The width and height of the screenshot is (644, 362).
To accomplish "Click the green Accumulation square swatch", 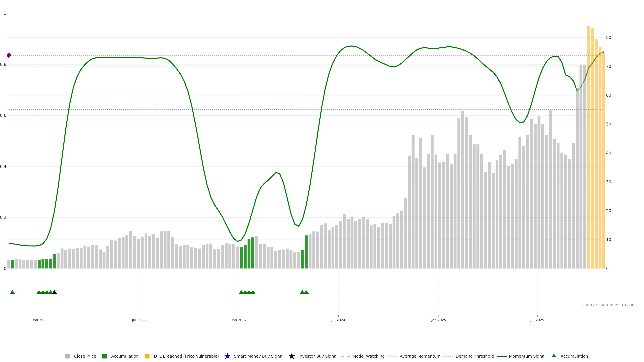I will pos(104,356).
